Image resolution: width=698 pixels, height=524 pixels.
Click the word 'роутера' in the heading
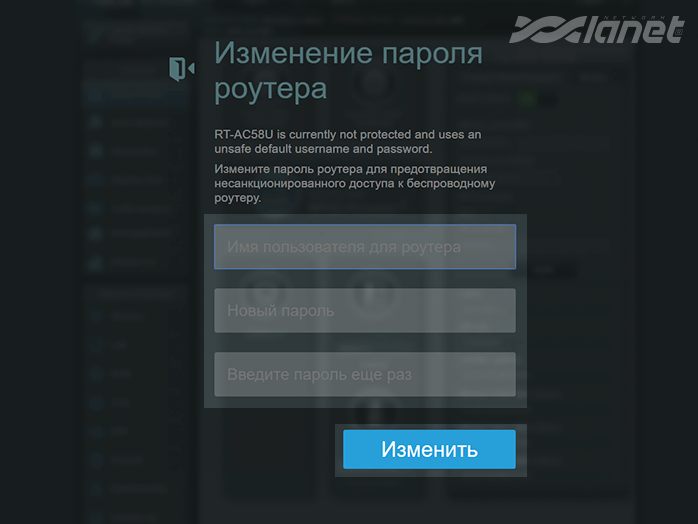pos(271,88)
